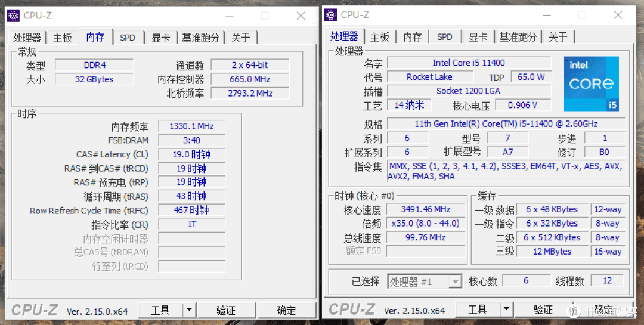This screenshot has height=325, width=644.
Task: Select the 内存 tab in left window
Action: [95, 36]
